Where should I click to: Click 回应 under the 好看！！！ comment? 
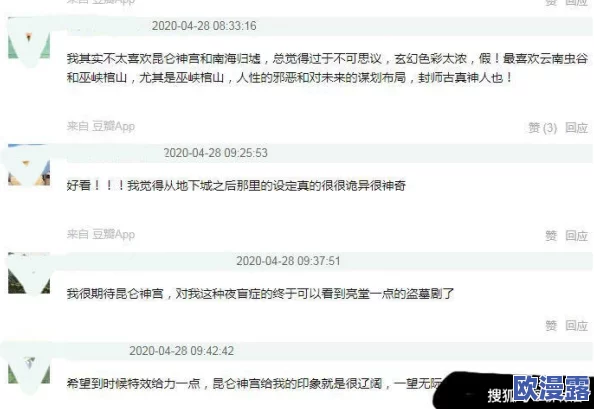(576, 236)
